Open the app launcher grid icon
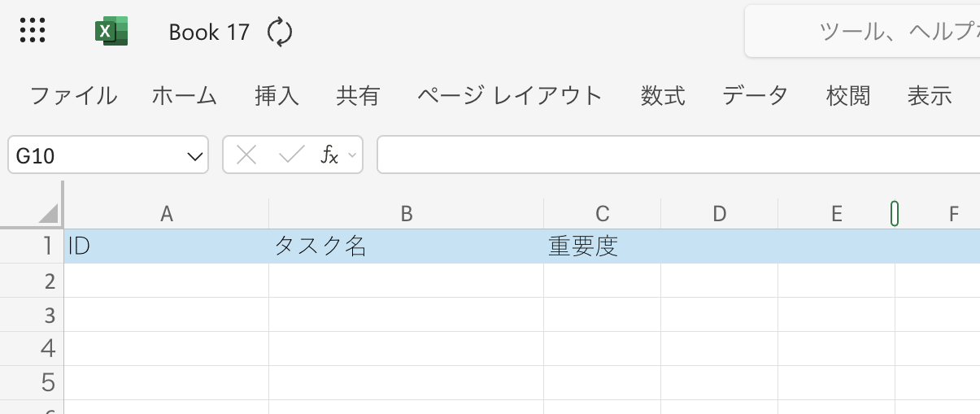This screenshot has height=414, width=980. coord(33,31)
